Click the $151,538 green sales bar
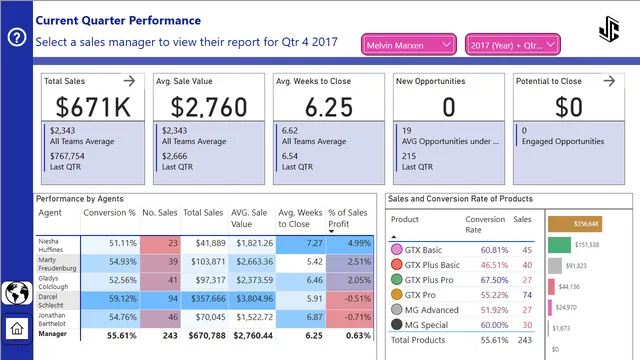 (x=559, y=245)
